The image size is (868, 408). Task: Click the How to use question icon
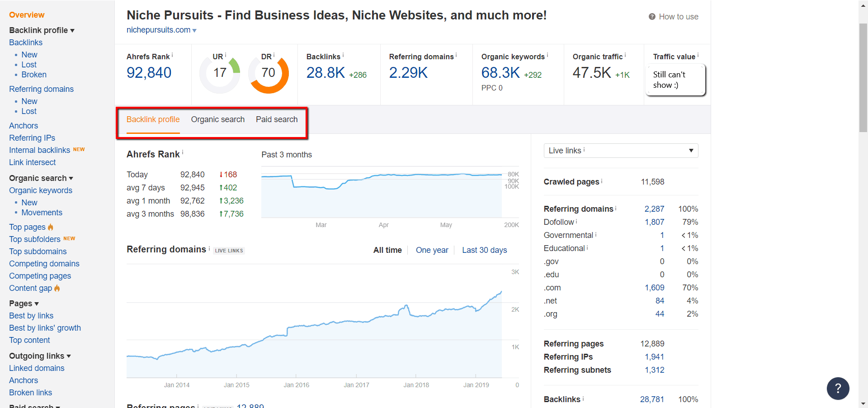652,17
